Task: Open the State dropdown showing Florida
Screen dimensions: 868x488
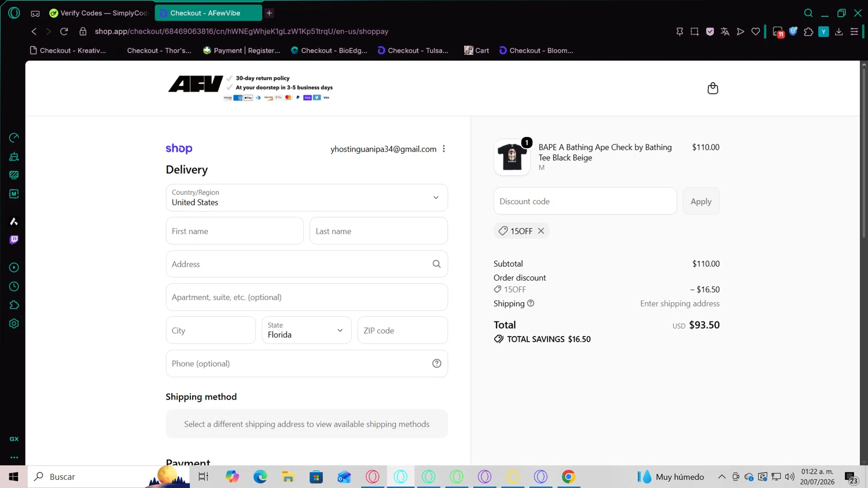Action: tap(306, 330)
